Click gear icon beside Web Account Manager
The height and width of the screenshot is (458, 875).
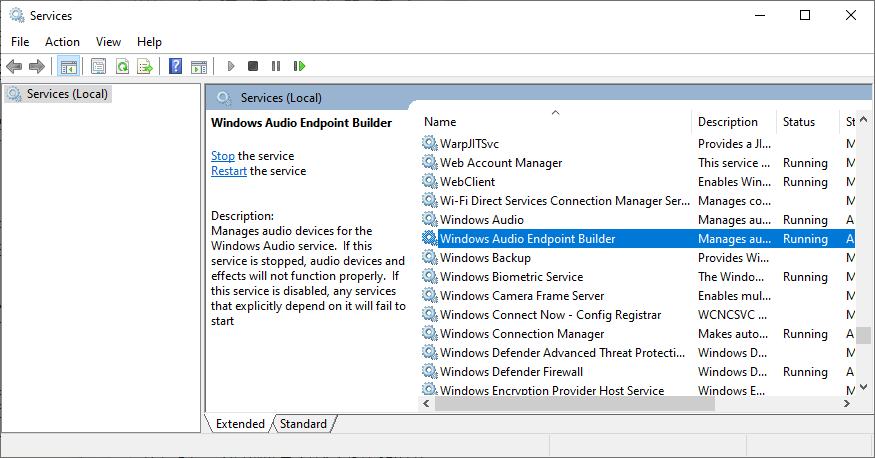(x=429, y=162)
